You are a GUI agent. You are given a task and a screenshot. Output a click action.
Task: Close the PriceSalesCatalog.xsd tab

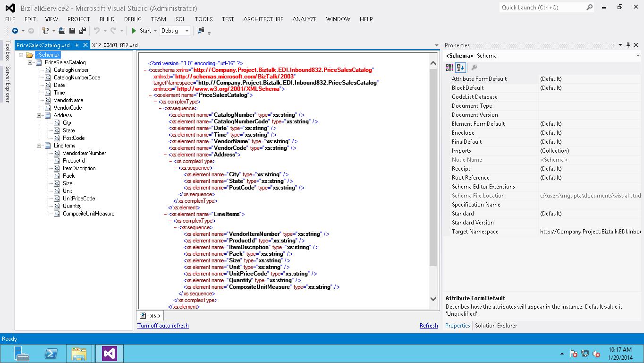click(x=85, y=45)
